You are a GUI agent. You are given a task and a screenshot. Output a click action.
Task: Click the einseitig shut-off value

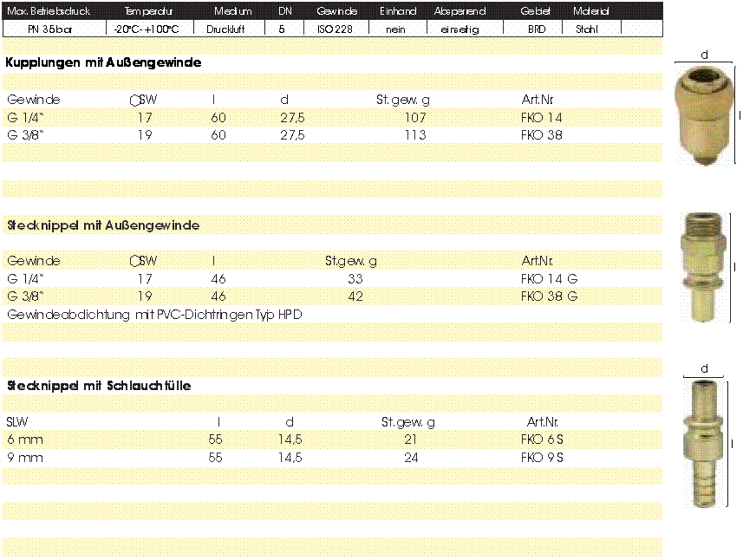tap(459, 29)
